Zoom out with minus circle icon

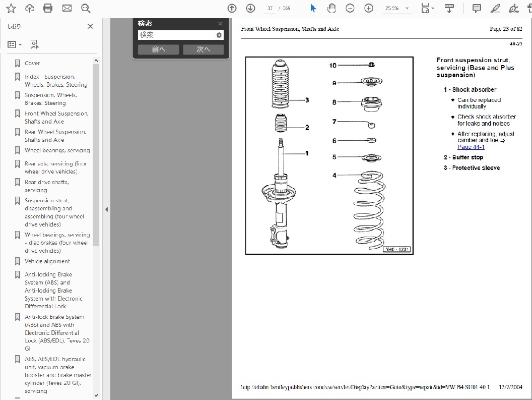pyautogui.click(x=350, y=8)
